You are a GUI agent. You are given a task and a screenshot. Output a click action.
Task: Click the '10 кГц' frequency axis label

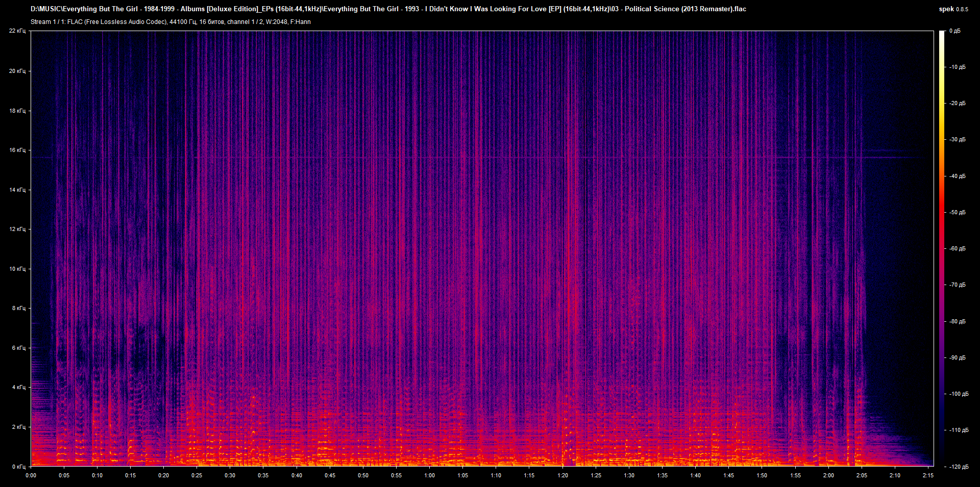[17, 269]
